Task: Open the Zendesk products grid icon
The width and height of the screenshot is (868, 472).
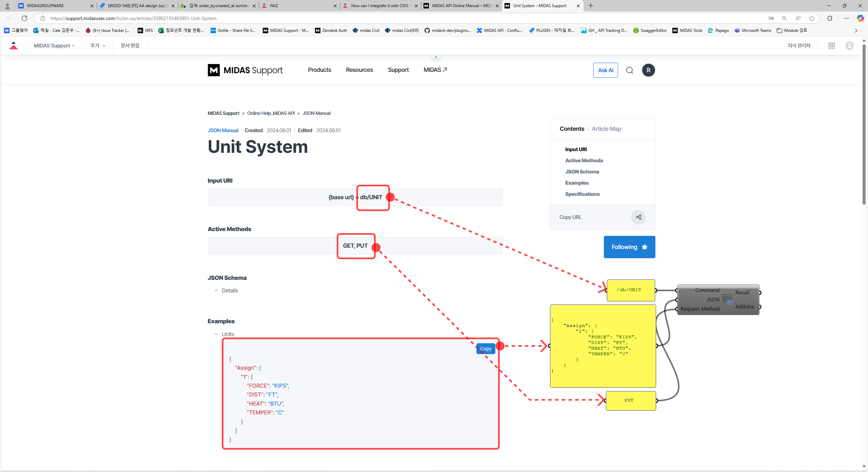Action: click(x=832, y=45)
